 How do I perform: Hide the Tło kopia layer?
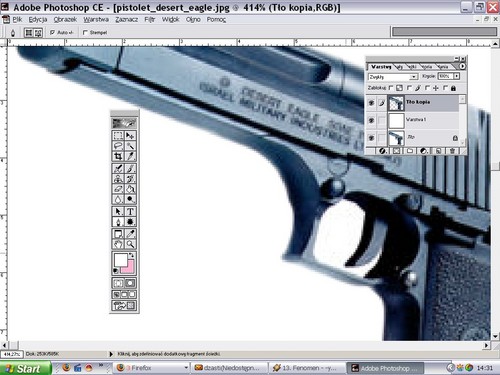point(371,103)
